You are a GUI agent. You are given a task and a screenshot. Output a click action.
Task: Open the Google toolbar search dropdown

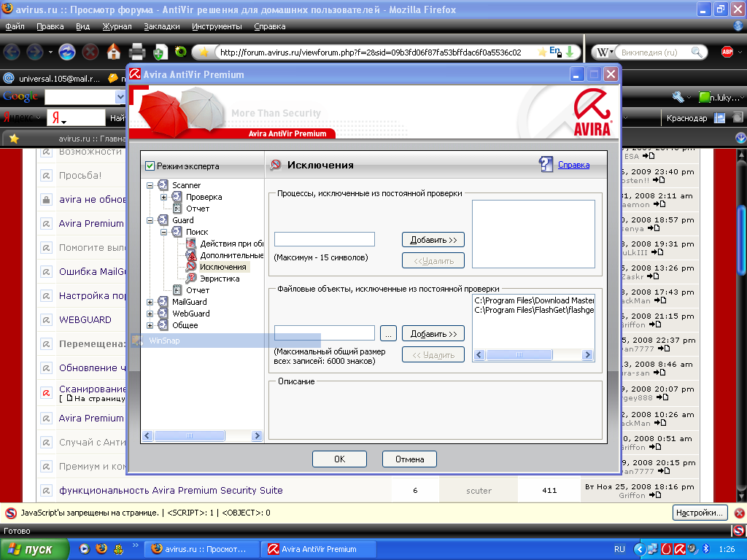[120, 97]
